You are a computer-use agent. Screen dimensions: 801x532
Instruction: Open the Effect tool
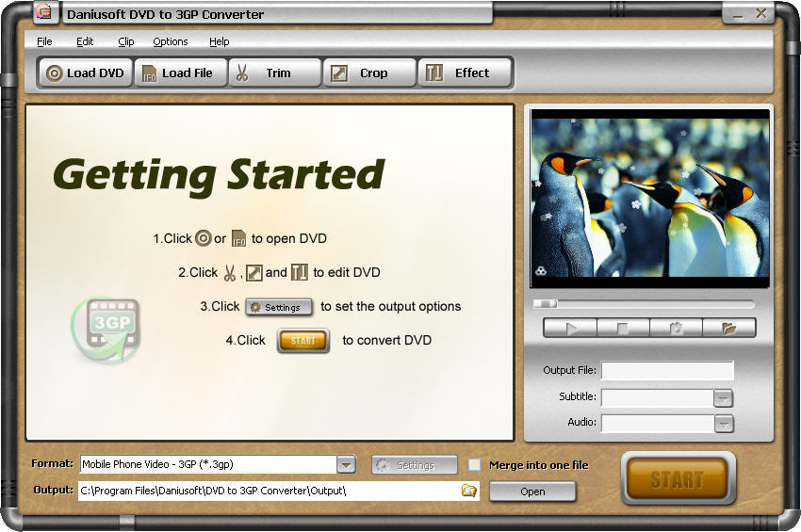[x=465, y=73]
